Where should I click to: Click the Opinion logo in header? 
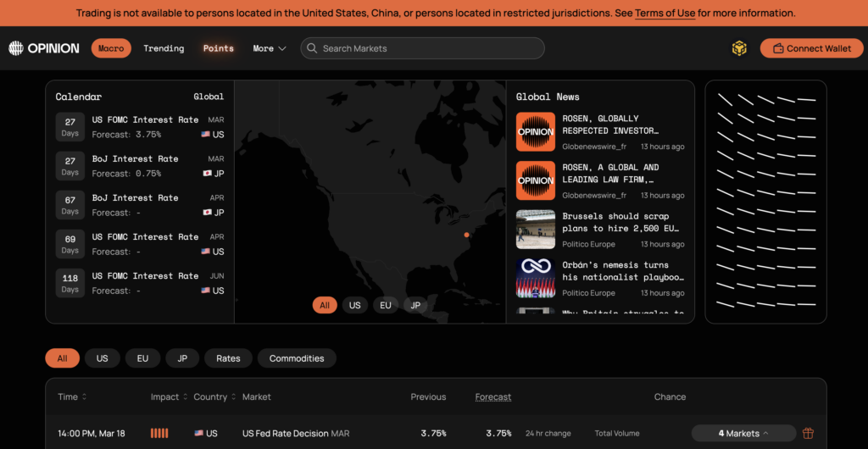coord(44,48)
